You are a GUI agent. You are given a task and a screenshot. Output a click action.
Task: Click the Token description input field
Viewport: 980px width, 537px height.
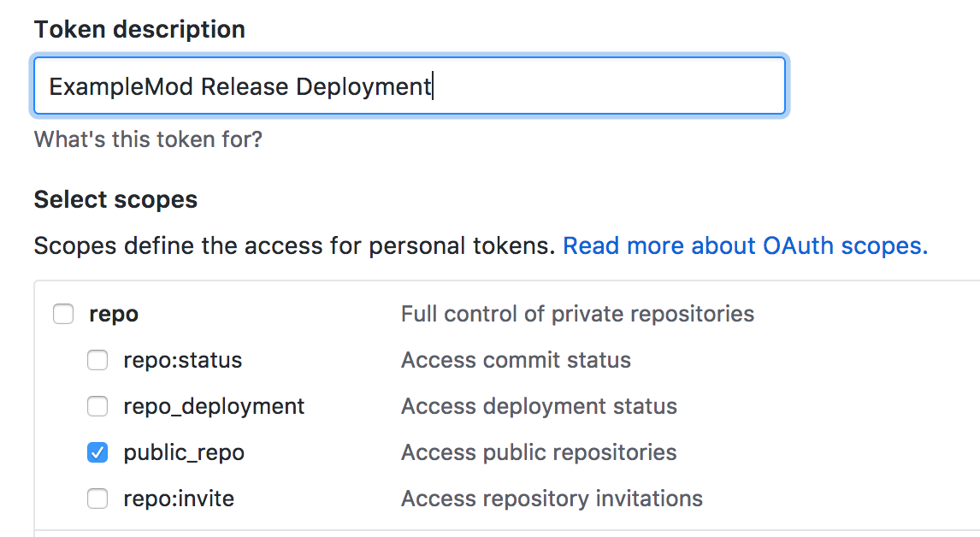point(410,86)
